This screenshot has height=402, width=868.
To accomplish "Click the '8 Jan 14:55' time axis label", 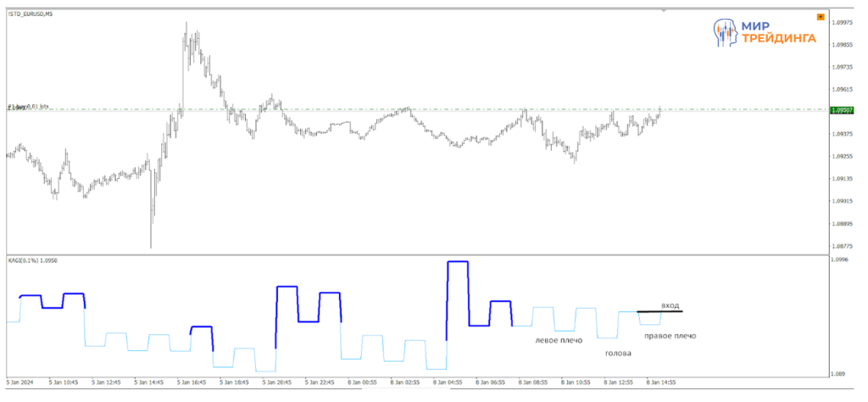I will [x=661, y=382].
